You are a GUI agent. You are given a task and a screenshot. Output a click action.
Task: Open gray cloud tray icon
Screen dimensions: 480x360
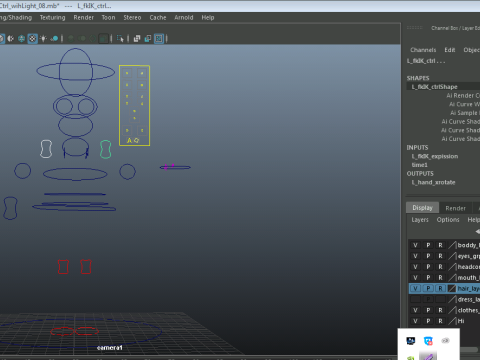tap(445, 341)
